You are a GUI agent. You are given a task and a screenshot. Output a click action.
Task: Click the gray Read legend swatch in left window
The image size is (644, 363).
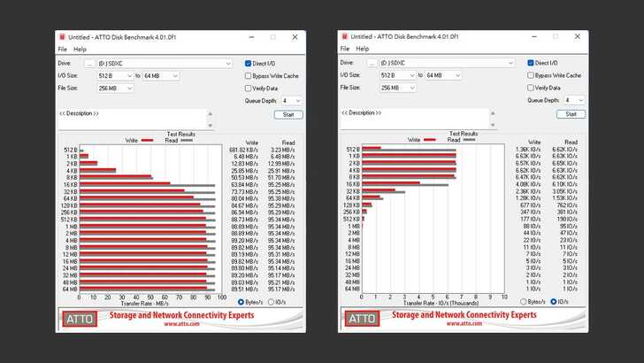[x=187, y=141]
